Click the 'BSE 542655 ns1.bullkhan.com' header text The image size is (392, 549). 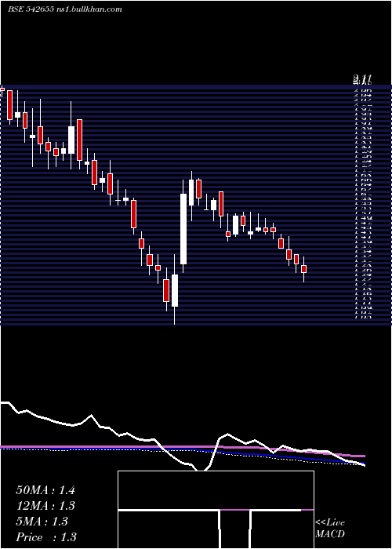65,9
